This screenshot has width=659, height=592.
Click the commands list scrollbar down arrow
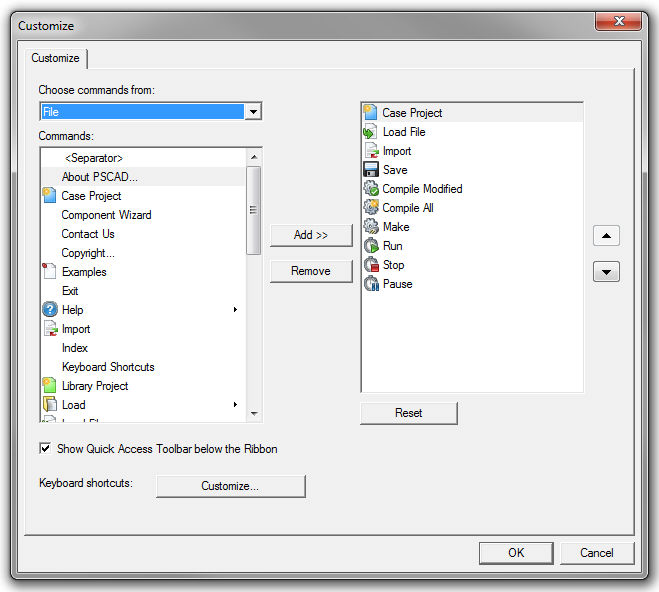point(254,413)
